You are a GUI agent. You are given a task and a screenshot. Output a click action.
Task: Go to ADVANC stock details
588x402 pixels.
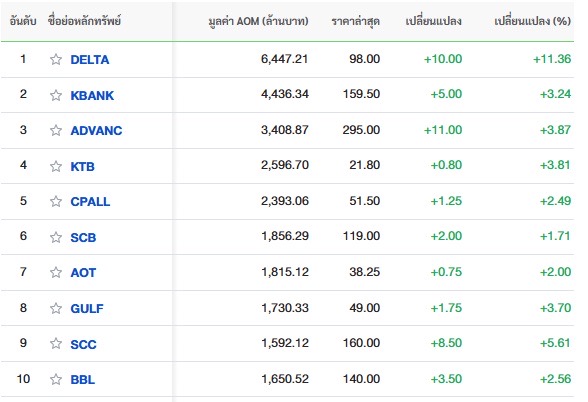(x=96, y=130)
